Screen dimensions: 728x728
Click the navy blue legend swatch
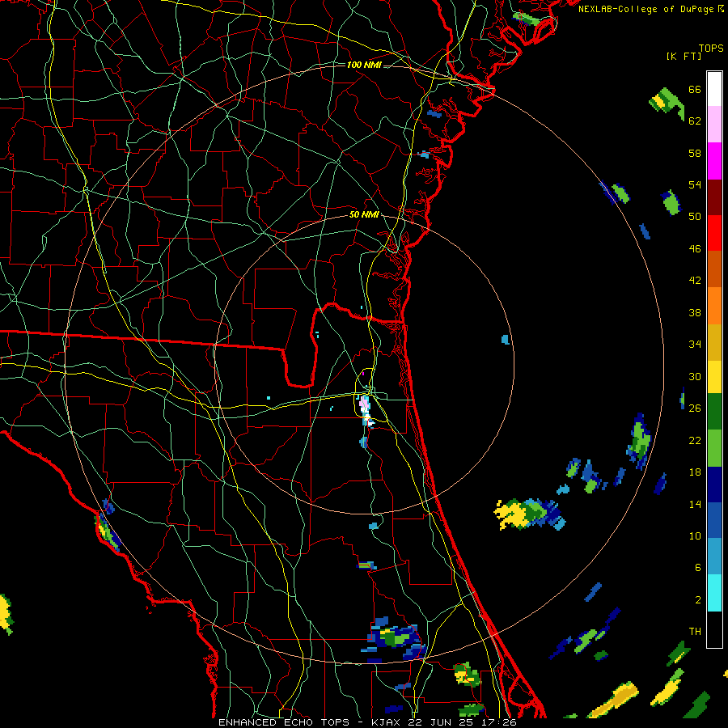point(714,485)
